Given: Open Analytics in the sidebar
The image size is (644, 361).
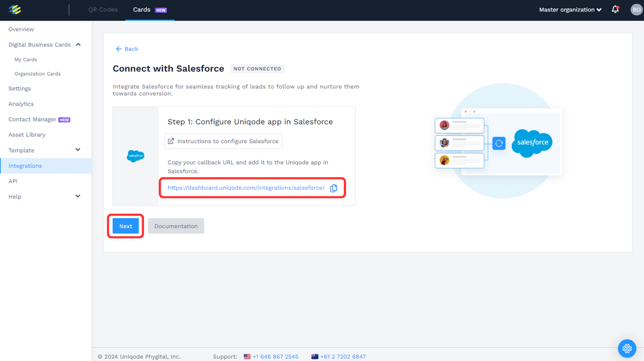Looking at the screenshot, I should [x=21, y=104].
